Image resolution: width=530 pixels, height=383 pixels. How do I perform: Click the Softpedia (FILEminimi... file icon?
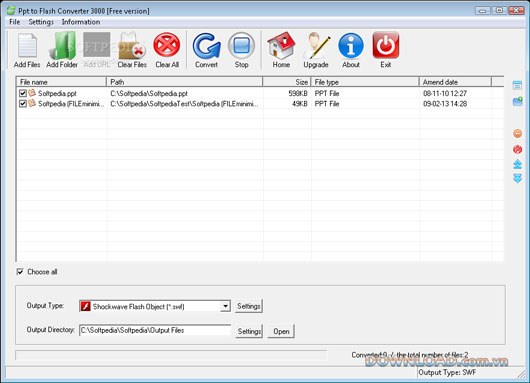[32, 103]
